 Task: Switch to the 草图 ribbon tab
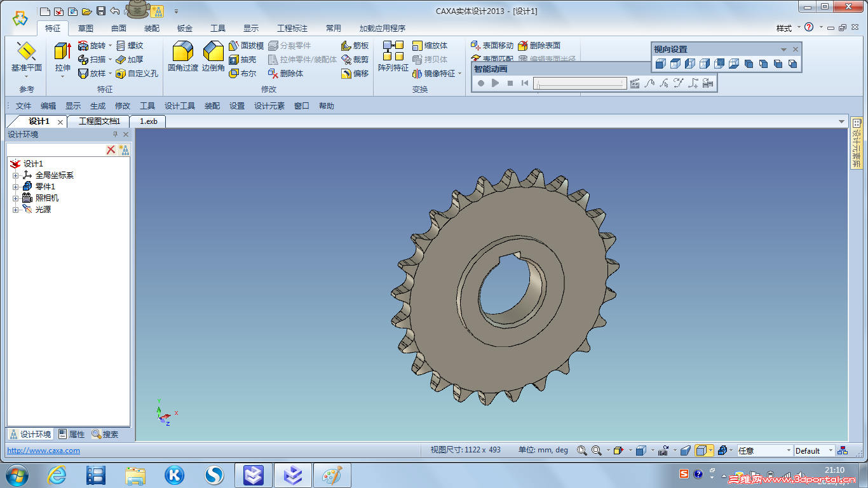point(86,29)
